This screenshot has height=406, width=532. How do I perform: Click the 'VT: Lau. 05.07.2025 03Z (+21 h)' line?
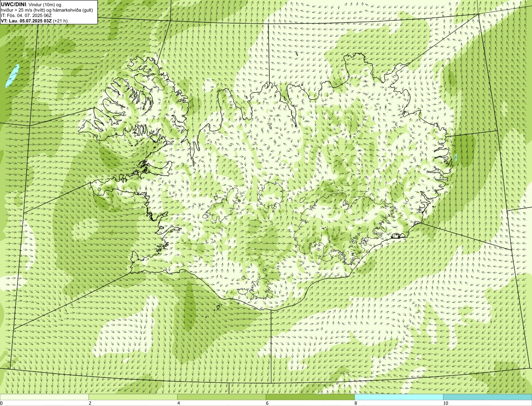pos(34,20)
